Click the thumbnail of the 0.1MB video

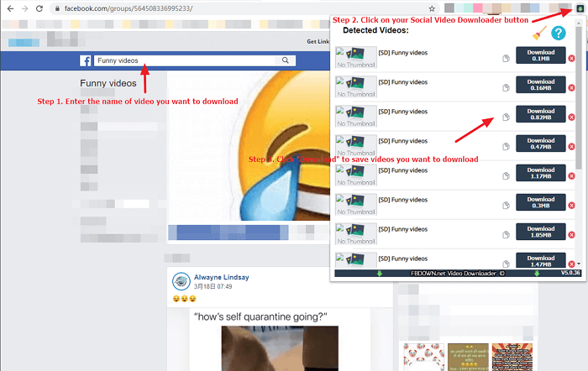click(356, 57)
